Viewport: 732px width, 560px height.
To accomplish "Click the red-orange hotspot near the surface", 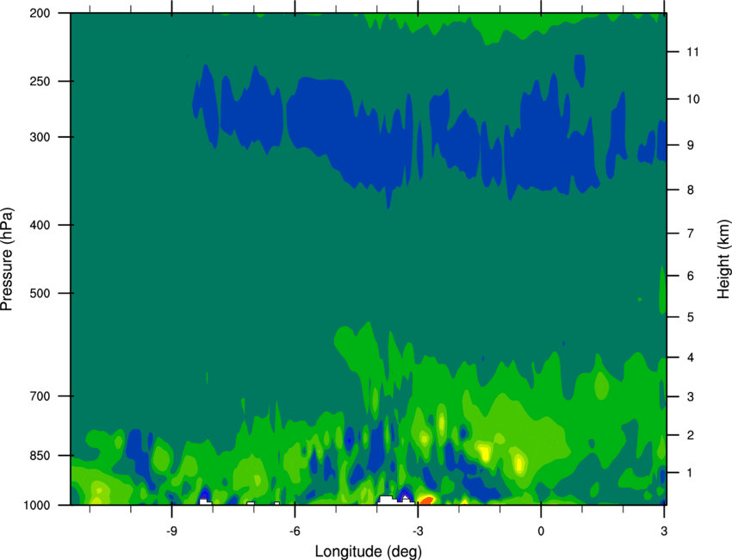I will (426, 501).
